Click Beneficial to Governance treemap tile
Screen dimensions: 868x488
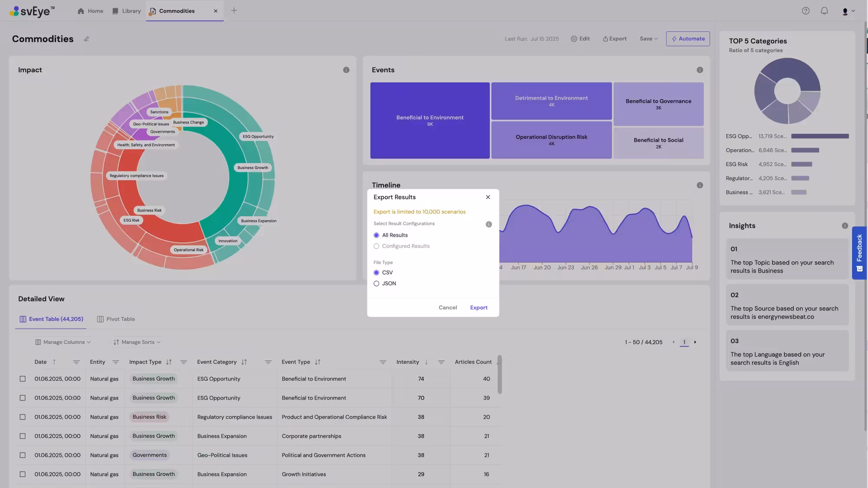click(658, 104)
